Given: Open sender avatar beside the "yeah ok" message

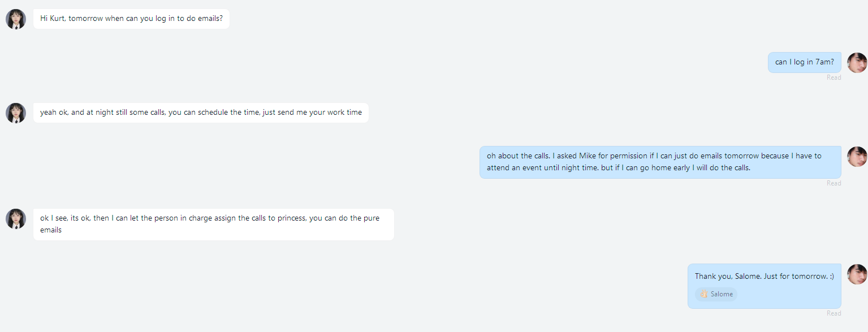Looking at the screenshot, I should click(x=16, y=113).
